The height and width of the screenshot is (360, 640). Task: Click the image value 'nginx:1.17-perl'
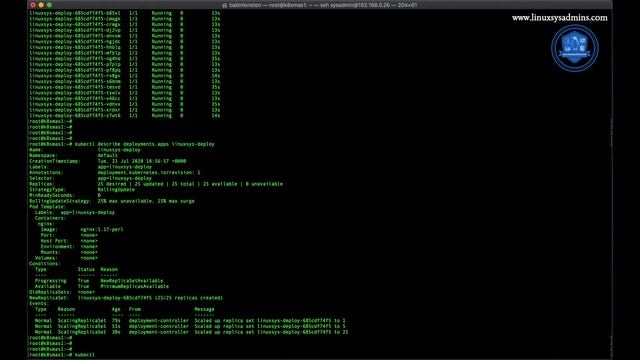pyautogui.click(x=102, y=229)
